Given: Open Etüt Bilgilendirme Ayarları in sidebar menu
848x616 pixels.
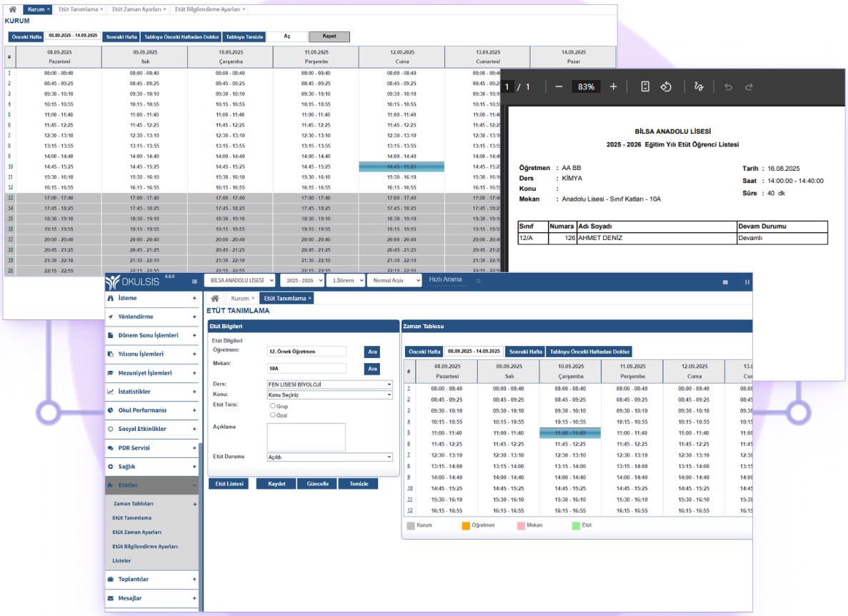Looking at the screenshot, I should pyautogui.click(x=145, y=547).
